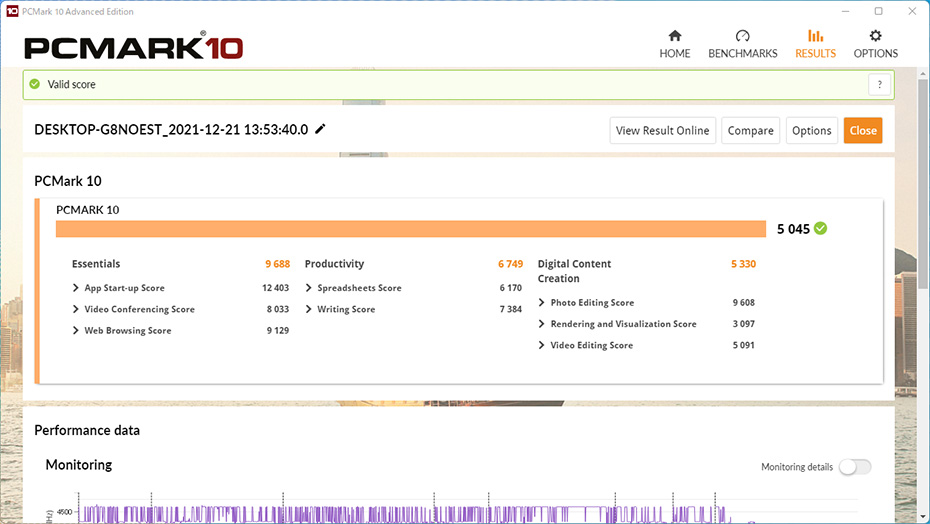The width and height of the screenshot is (930, 524).
Task: Click the App Start-up value 12 403
Action: (x=275, y=288)
